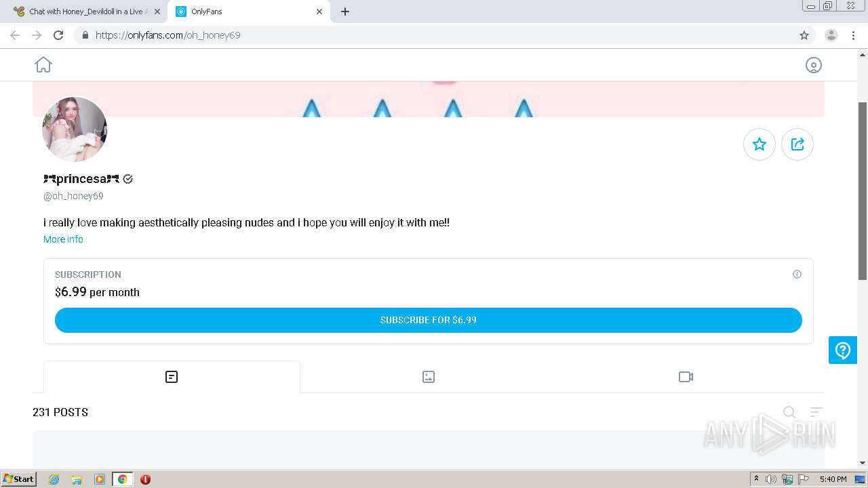Click the verified badge next to princesa
The height and width of the screenshot is (488, 868).
pos(128,179)
